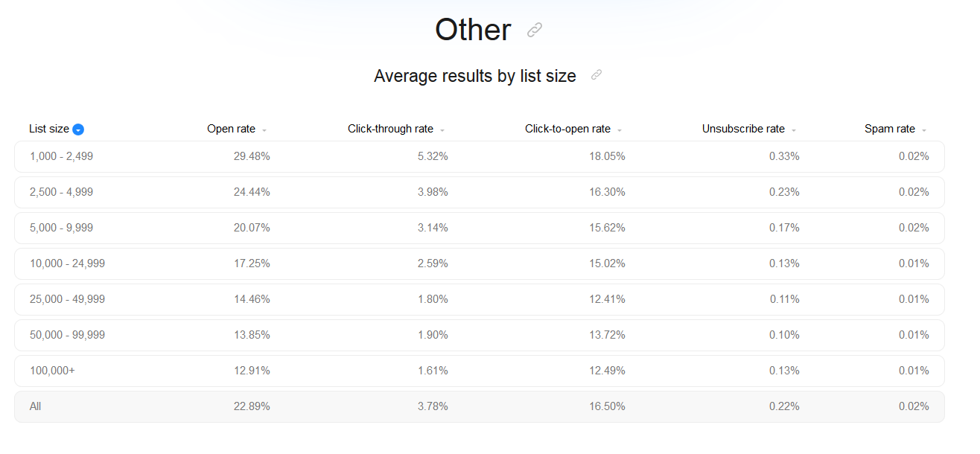Sort by Click-through rate arrow
The image size is (980, 454).
click(x=442, y=130)
